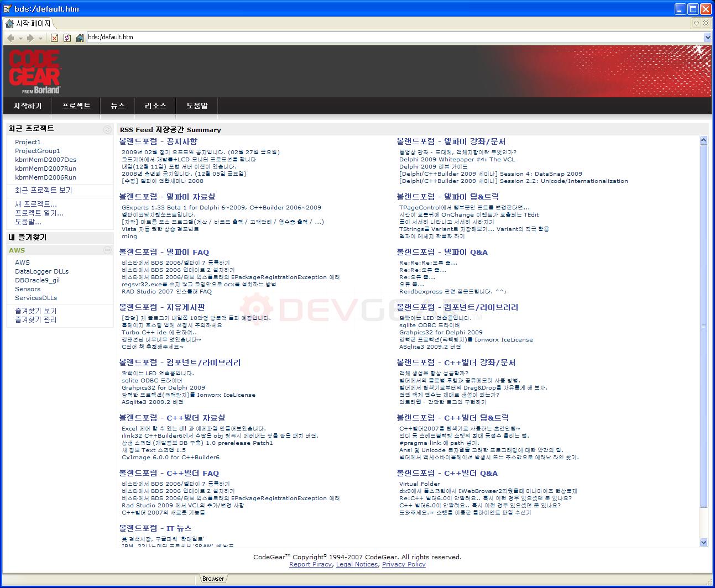Click the browser Forward arrow button
Image resolution: width=715 pixels, height=588 pixels.
[30, 38]
